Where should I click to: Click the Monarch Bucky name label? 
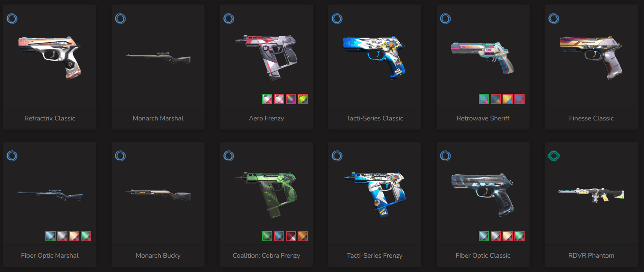click(158, 256)
